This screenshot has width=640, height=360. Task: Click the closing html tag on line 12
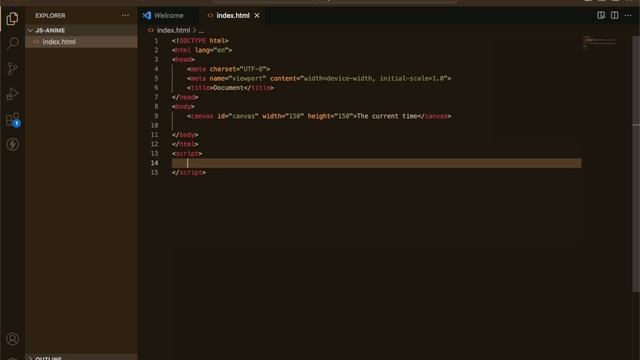coord(185,144)
